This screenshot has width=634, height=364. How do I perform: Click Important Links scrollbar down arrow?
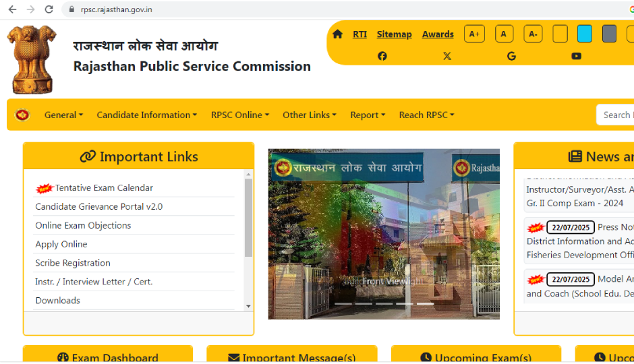click(x=248, y=306)
